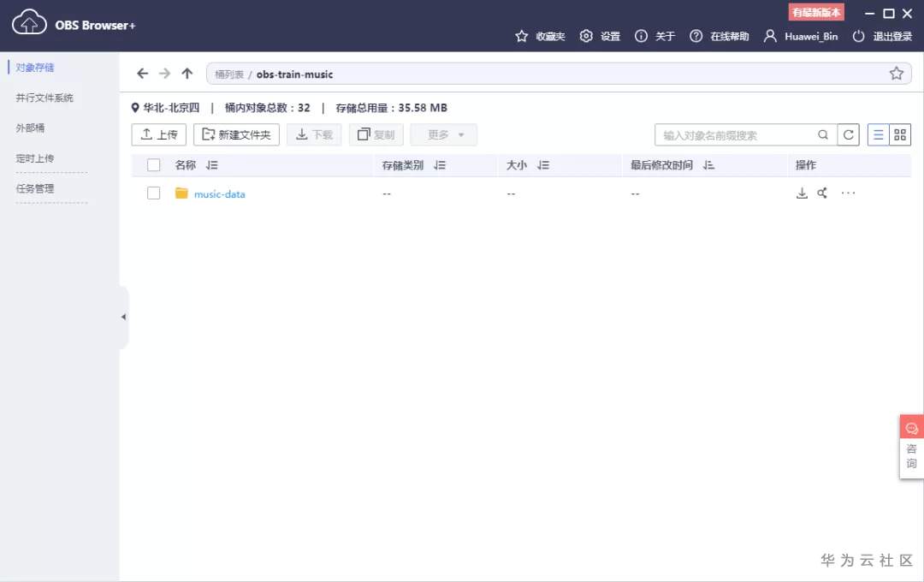Open the 咨询 consultation chat widget
This screenshot has width=924, height=582.
pyautogui.click(x=911, y=447)
